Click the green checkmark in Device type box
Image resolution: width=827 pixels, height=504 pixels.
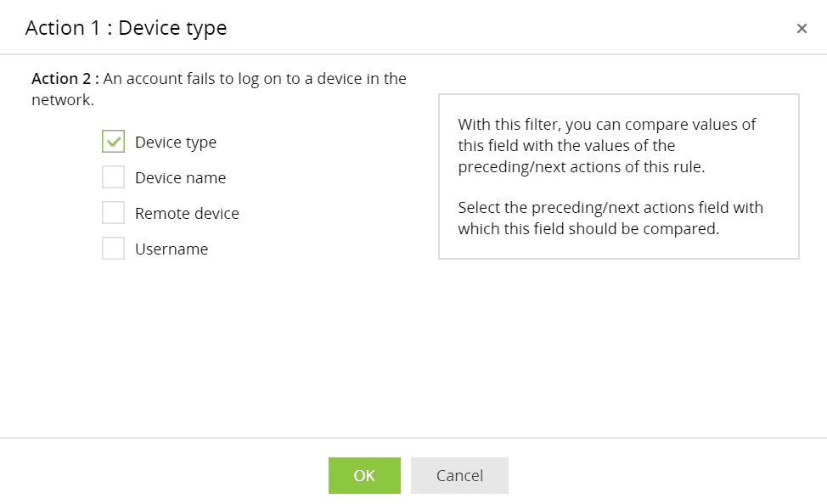tap(114, 142)
